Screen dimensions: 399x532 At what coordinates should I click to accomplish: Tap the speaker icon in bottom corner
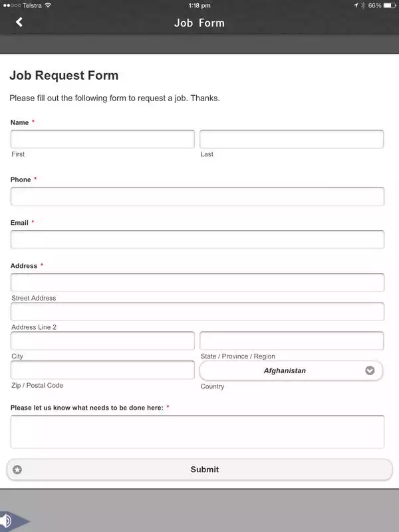[x=7, y=521]
